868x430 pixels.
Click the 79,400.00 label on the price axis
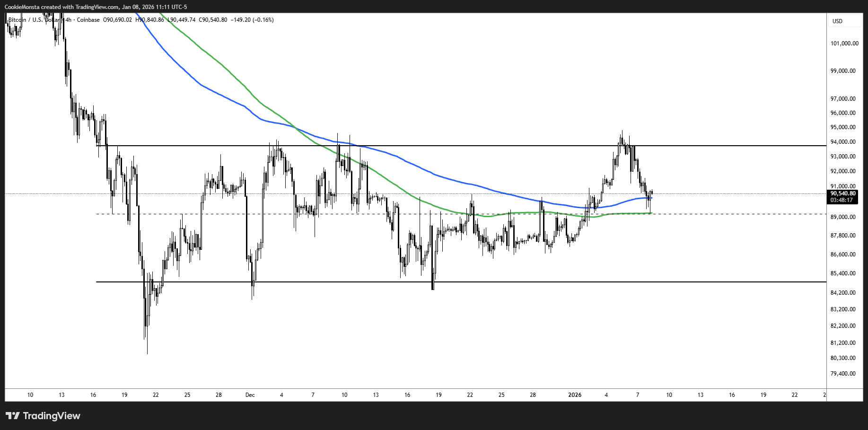pos(843,374)
